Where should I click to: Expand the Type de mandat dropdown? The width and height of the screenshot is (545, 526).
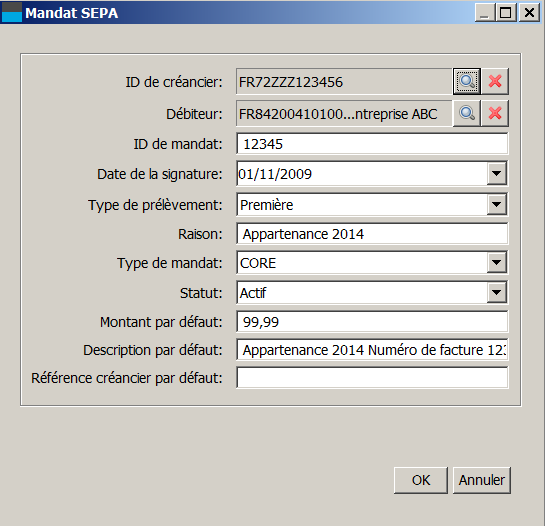tap(496, 262)
